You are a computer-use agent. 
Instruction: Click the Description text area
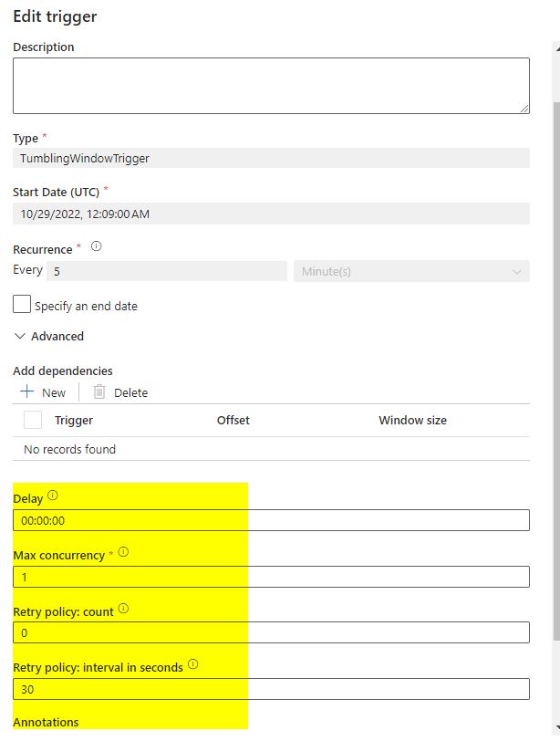(x=271, y=86)
